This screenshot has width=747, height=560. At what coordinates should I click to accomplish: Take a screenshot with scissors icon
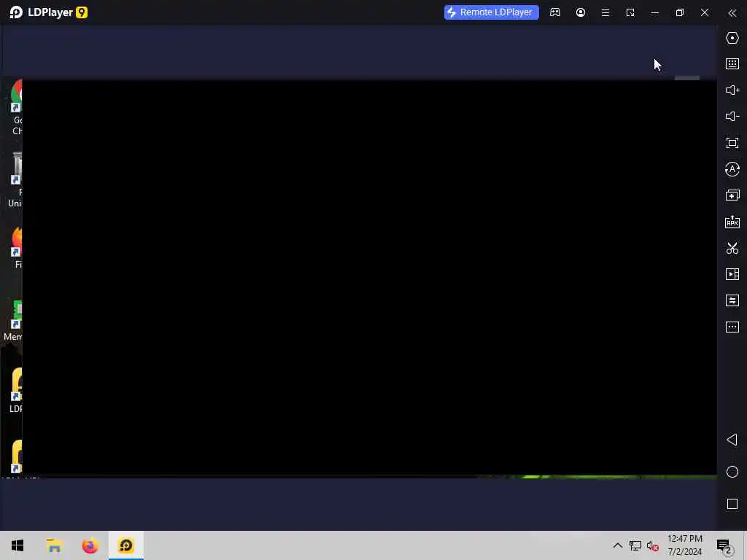(x=732, y=248)
